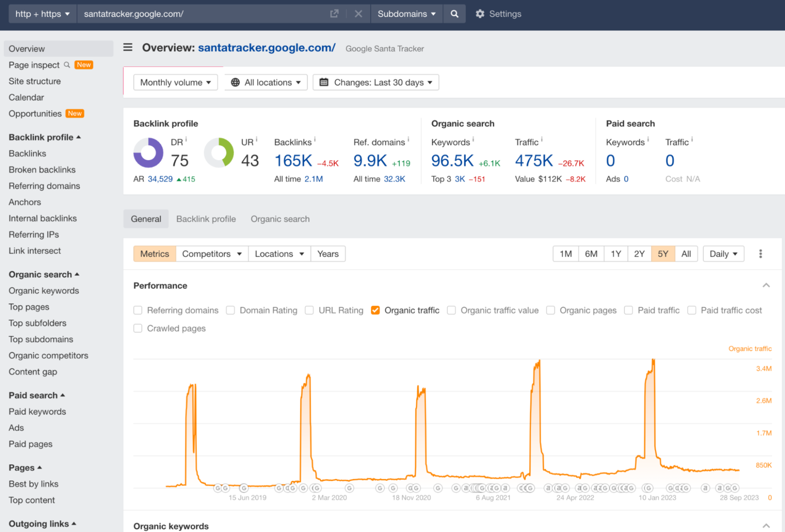
Task: Open the All locations dropdown
Action: click(266, 82)
